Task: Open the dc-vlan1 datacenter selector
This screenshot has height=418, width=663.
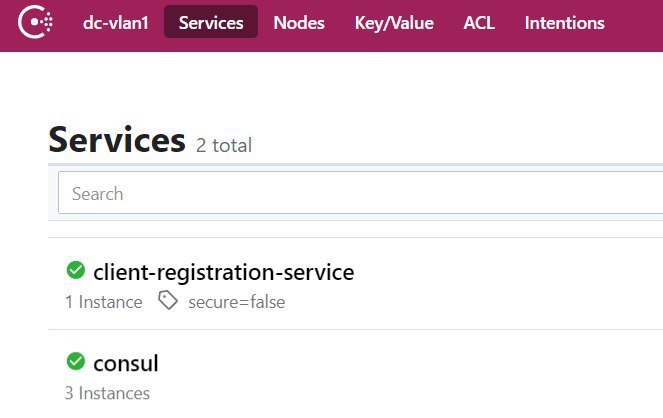Action: (115, 23)
